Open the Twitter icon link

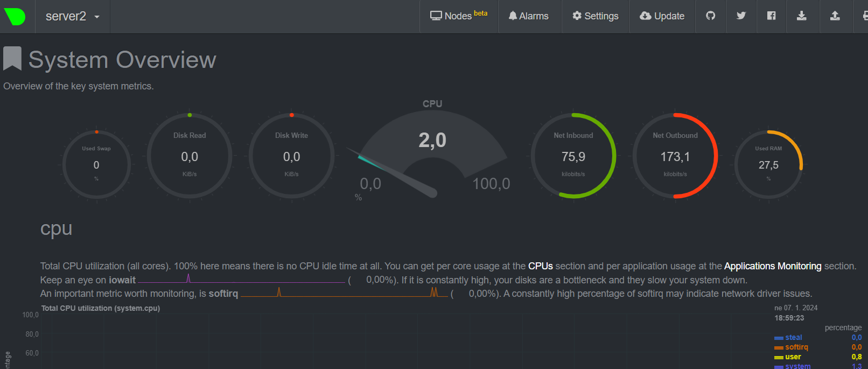pyautogui.click(x=741, y=16)
